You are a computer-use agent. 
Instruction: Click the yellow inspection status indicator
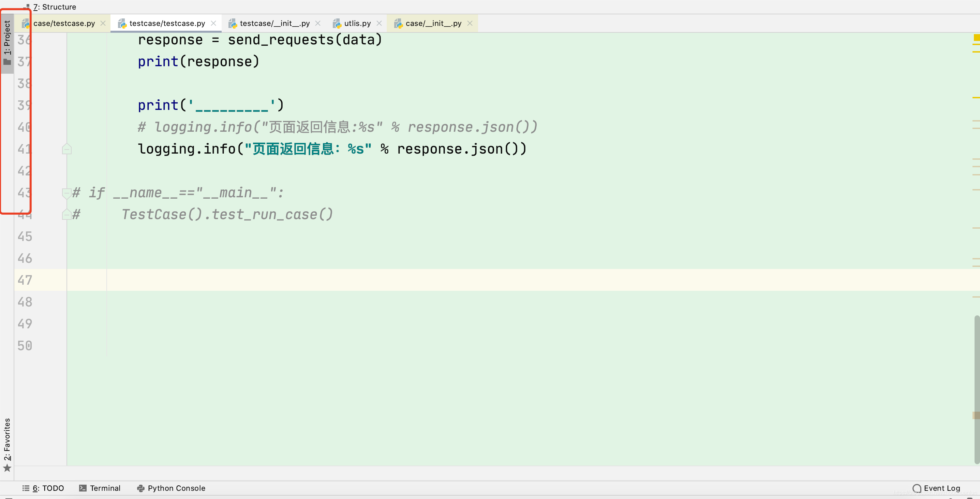pos(977,37)
